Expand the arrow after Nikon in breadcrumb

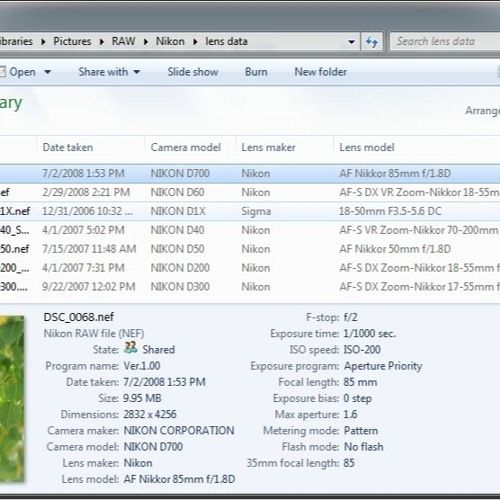[x=195, y=42]
